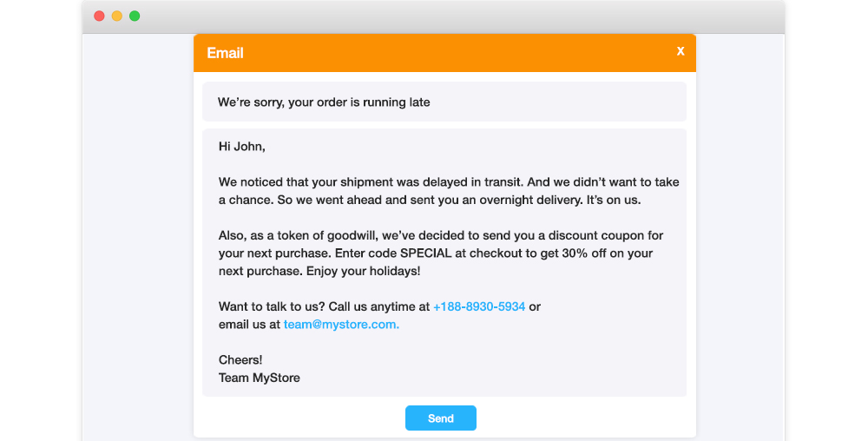Click the word SPECIAL coupon code

(425, 253)
